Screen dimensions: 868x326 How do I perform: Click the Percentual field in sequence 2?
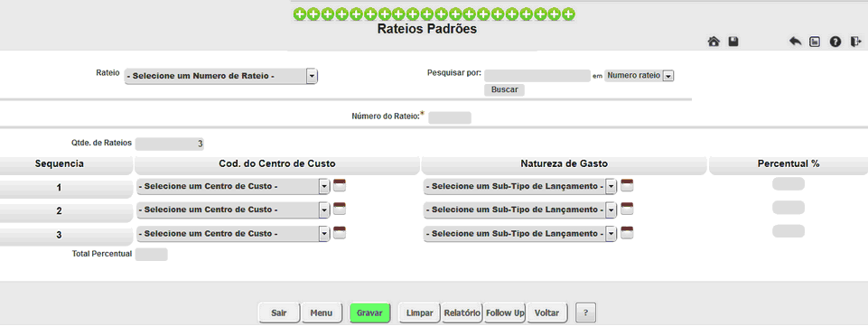(x=789, y=208)
